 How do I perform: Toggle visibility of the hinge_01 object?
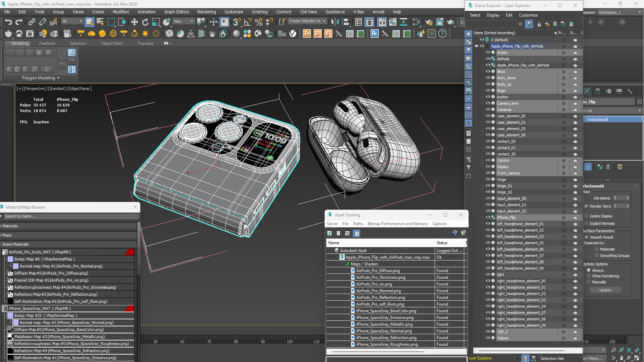point(488,186)
